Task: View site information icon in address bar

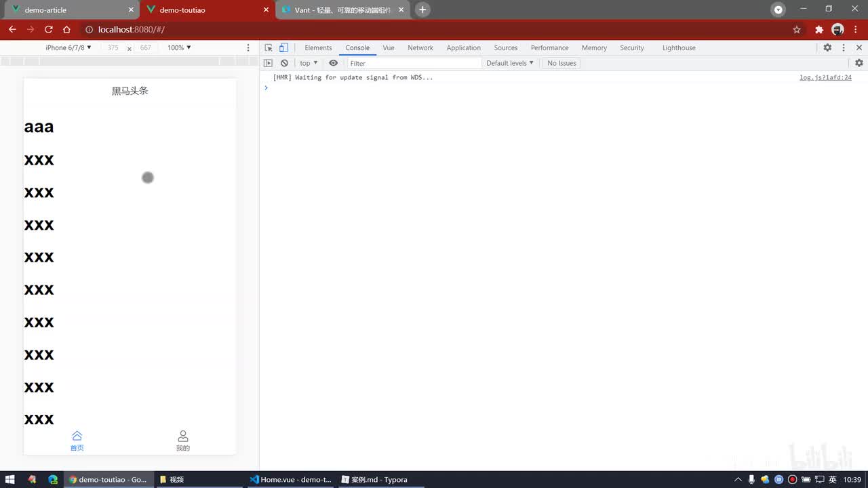Action: (89, 29)
